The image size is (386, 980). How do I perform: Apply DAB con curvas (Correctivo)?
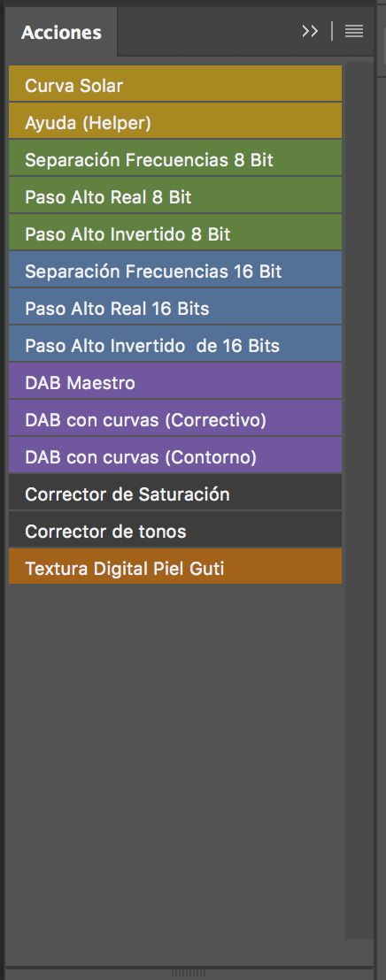(175, 418)
